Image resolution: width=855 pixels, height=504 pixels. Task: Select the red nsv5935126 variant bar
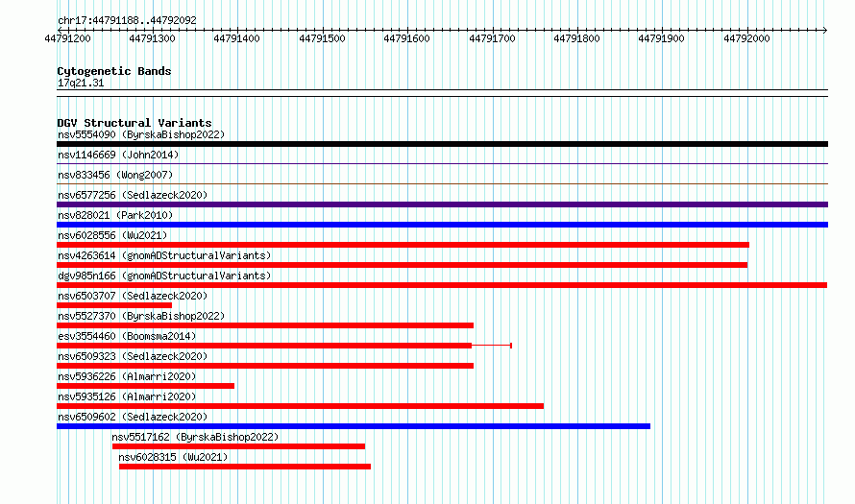300,406
